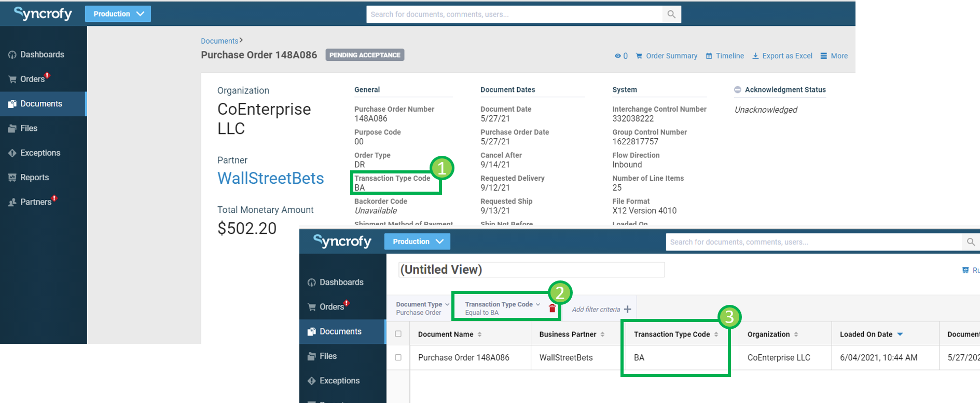Open the More hamburger menu
Viewport: 980px width, 403px height.
[823, 56]
